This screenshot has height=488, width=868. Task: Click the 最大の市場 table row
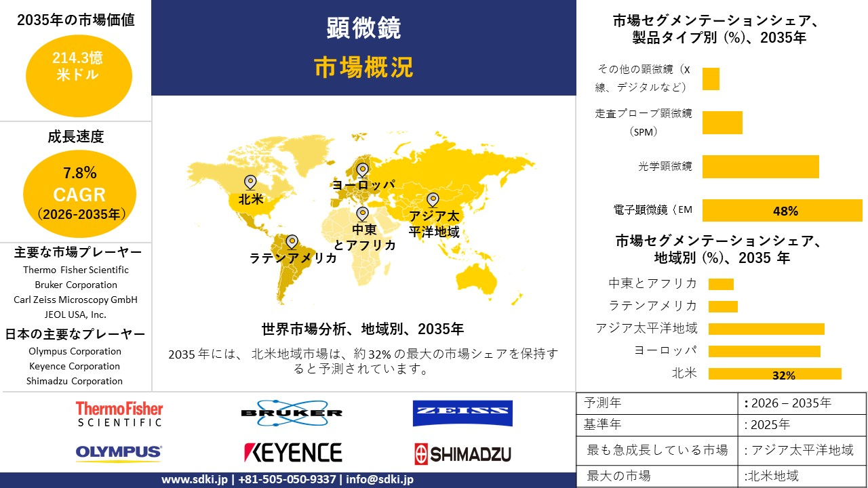point(722,475)
